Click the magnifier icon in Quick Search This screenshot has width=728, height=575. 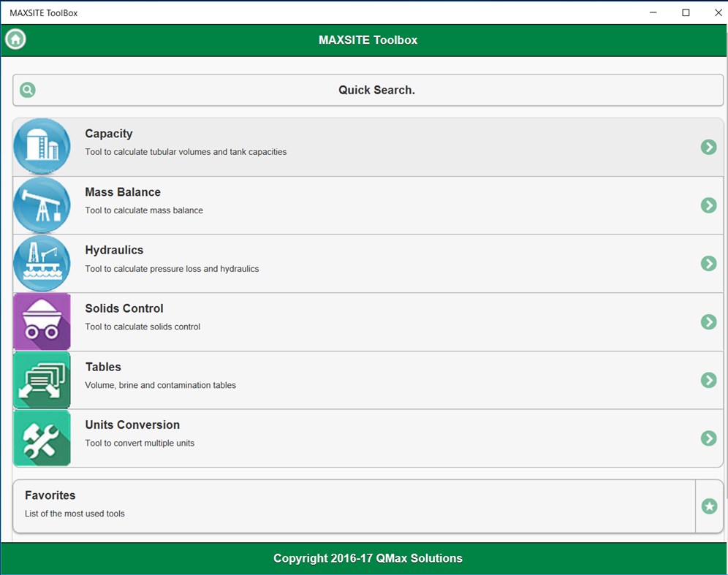pyautogui.click(x=27, y=89)
